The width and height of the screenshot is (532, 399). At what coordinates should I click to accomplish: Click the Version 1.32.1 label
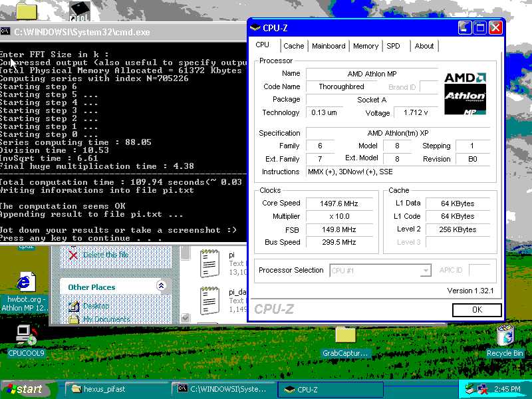click(470, 291)
